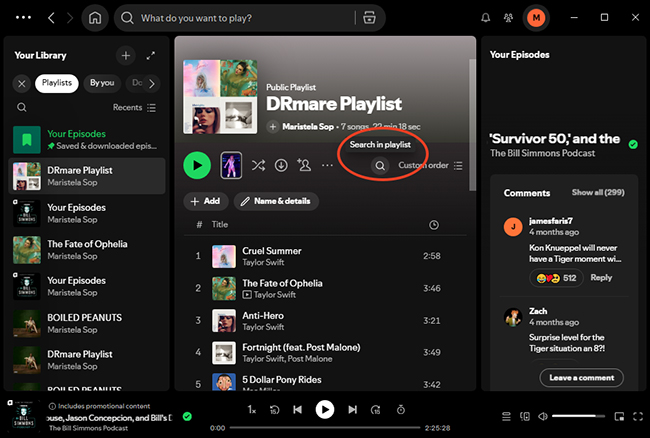Image resolution: width=650 pixels, height=438 pixels.
Task: Search within Your Library
Action: [22, 108]
